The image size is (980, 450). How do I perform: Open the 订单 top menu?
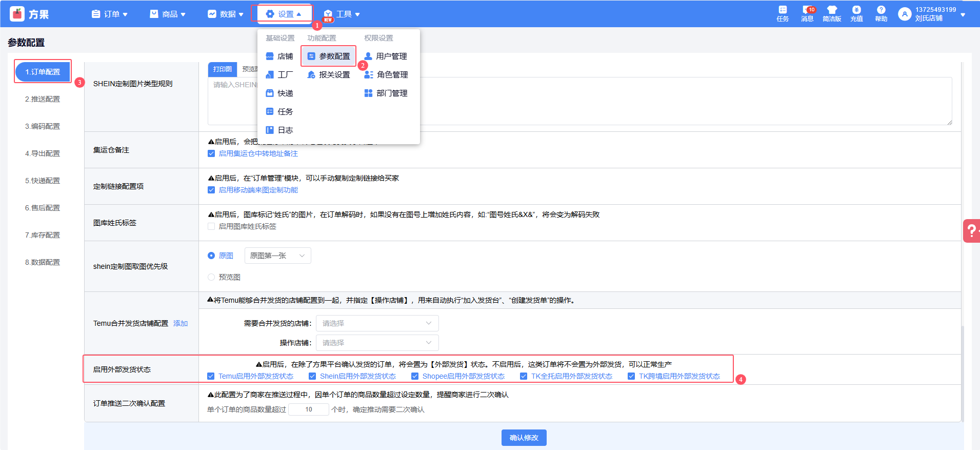(110, 14)
